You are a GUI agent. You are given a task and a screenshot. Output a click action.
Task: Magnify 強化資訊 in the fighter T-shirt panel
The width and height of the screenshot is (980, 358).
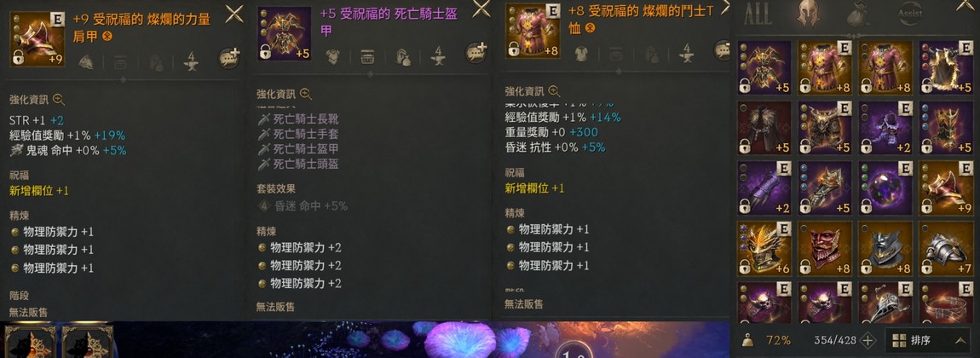[555, 91]
